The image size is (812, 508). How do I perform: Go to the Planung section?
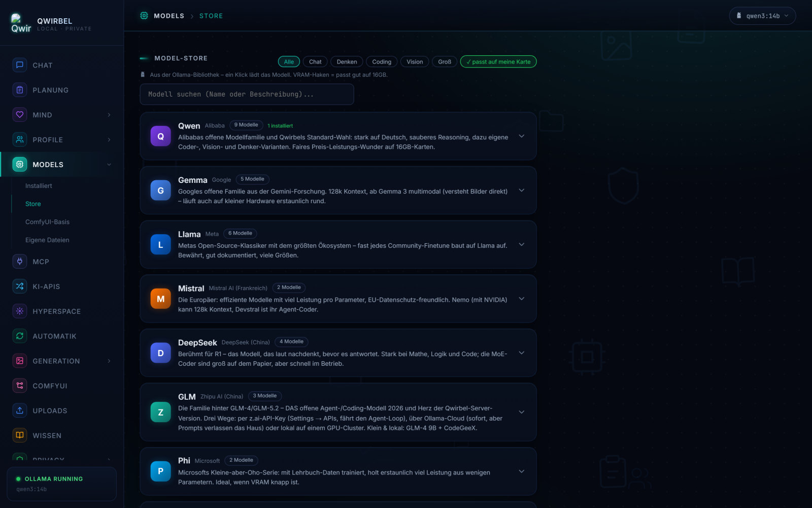pyautogui.click(x=62, y=90)
